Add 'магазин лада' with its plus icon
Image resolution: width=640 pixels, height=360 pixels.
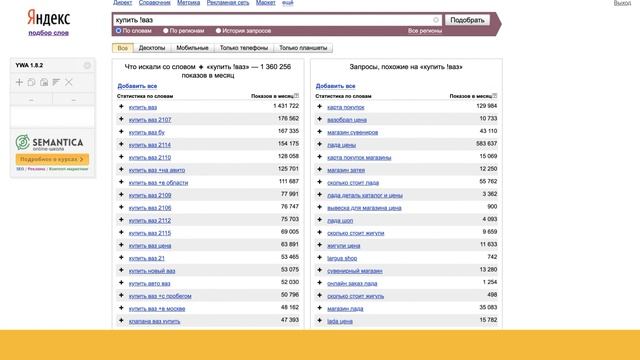320,308
